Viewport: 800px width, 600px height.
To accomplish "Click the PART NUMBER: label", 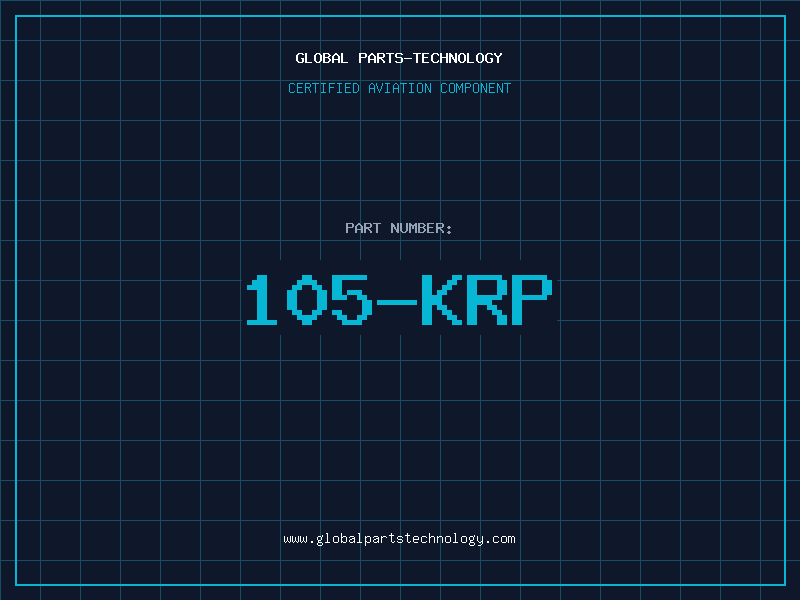I will [399, 229].
